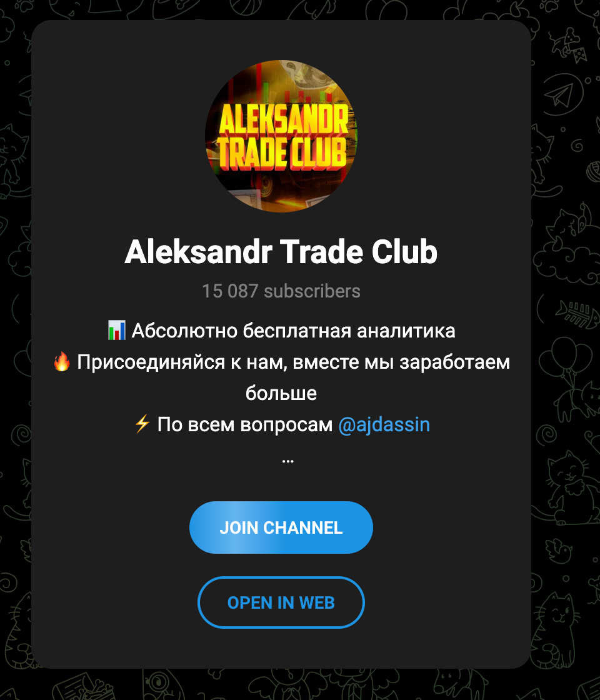
Task: Click the Aleksandr Trade Club title text
Action: click(x=281, y=252)
